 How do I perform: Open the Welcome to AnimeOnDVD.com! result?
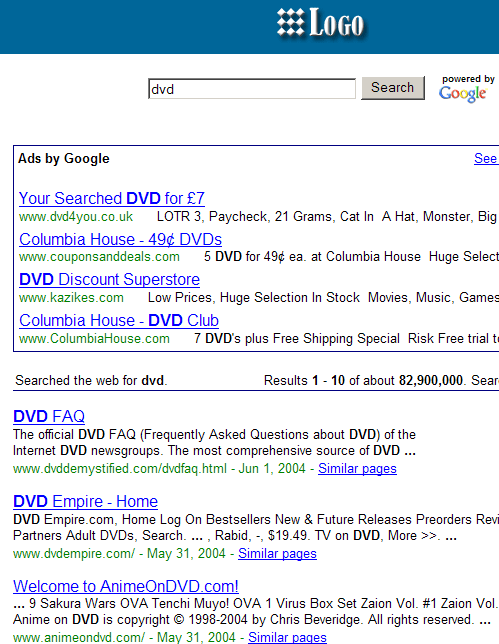click(126, 586)
